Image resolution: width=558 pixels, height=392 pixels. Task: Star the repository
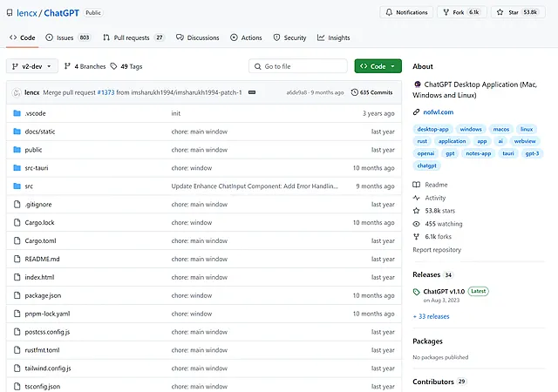[x=518, y=12]
